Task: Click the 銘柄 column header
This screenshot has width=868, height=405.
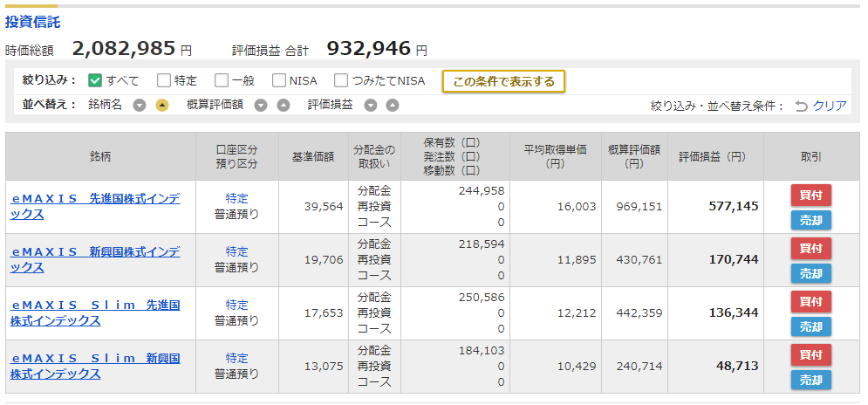Action: click(x=100, y=157)
